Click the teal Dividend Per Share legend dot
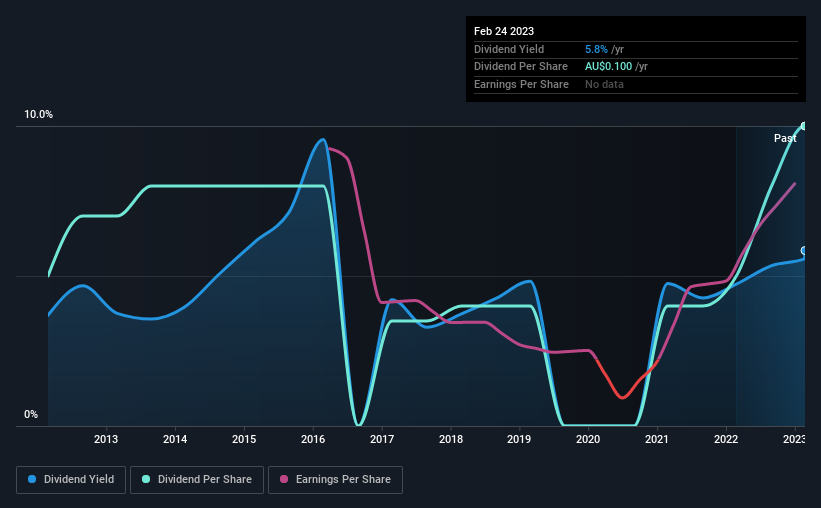The width and height of the screenshot is (821, 508). (x=146, y=479)
